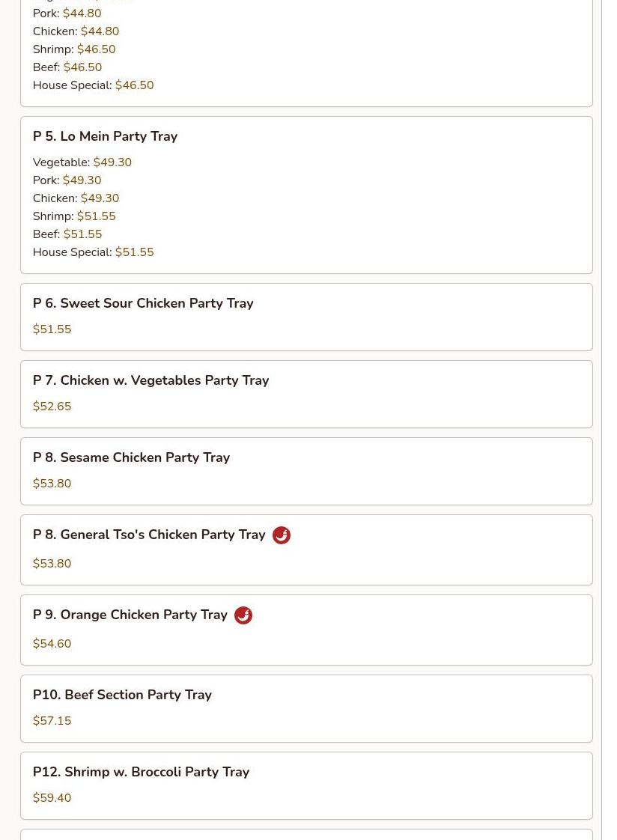
Task: Click spicy pepper icon next to Orange Chicken
Action: (243, 615)
